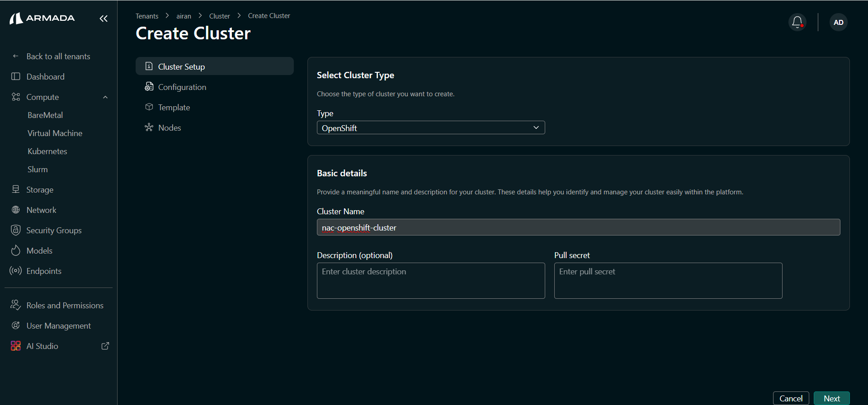
Task: Click the AI Studio grid icon
Action: click(16, 346)
